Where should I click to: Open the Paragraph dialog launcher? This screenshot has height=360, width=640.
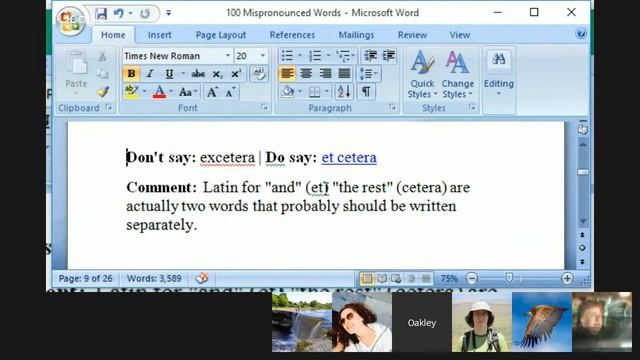[393, 107]
